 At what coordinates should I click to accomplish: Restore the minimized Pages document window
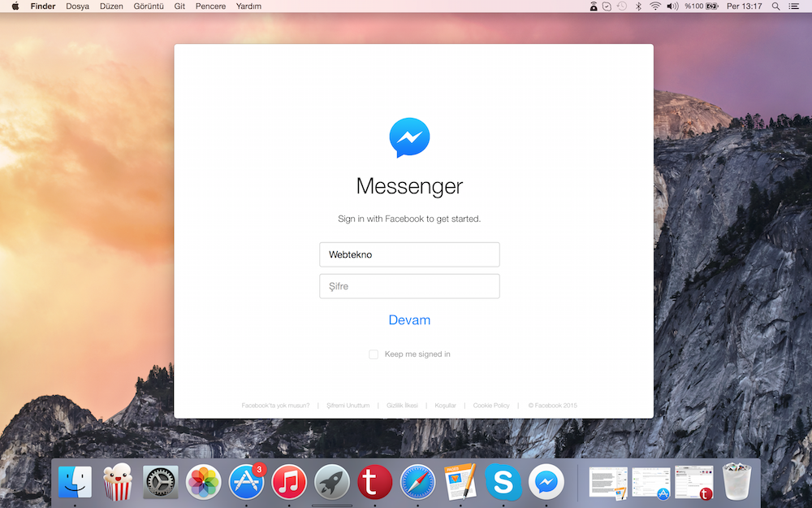[608, 483]
